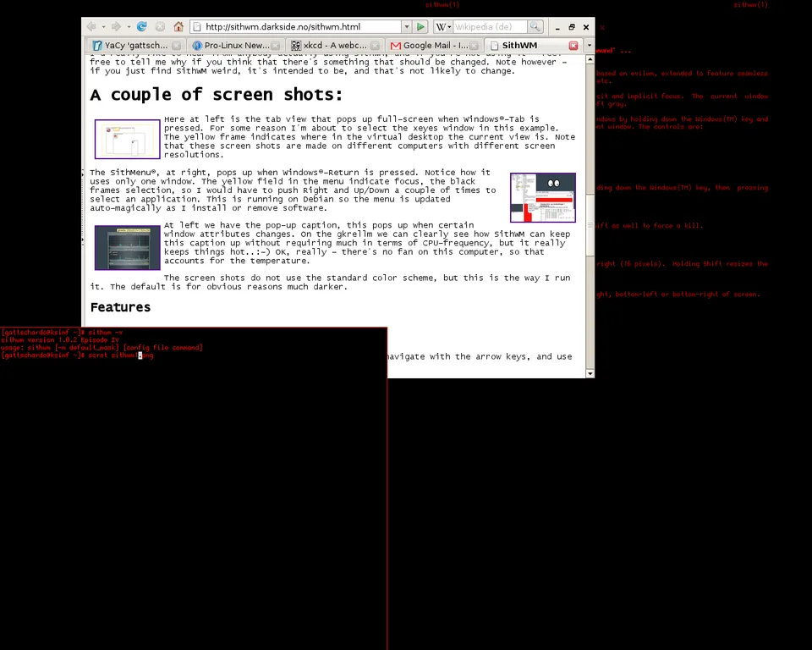This screenshot has height=650, width=812.
Task: Click the browser Back arrow button
Action: [x=91, y=26]
